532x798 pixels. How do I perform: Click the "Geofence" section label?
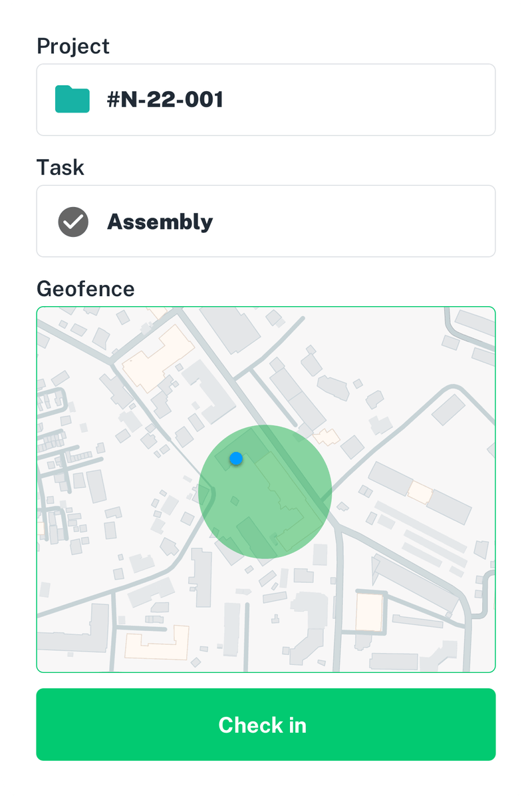[85, 289]
